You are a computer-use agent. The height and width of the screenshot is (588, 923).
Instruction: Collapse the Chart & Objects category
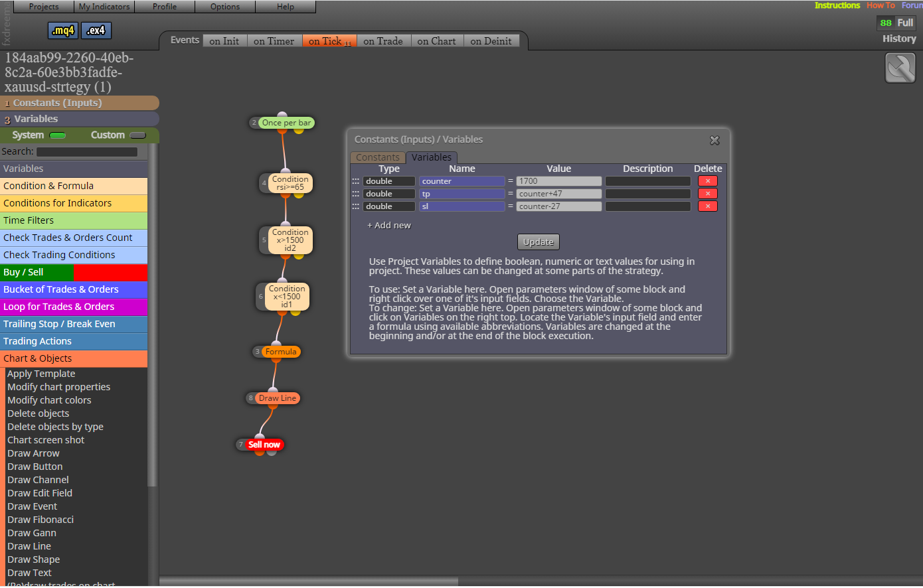coord(74,358)
